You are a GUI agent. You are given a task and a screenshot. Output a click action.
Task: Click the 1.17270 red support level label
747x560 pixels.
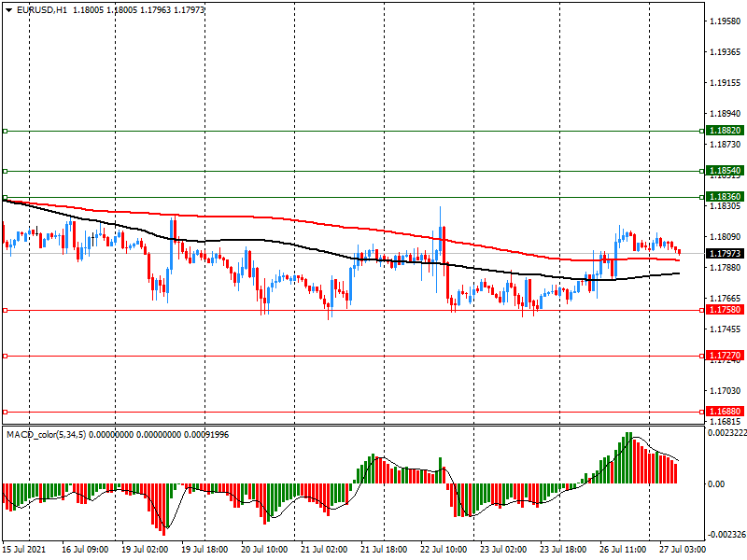pos(725,356)
